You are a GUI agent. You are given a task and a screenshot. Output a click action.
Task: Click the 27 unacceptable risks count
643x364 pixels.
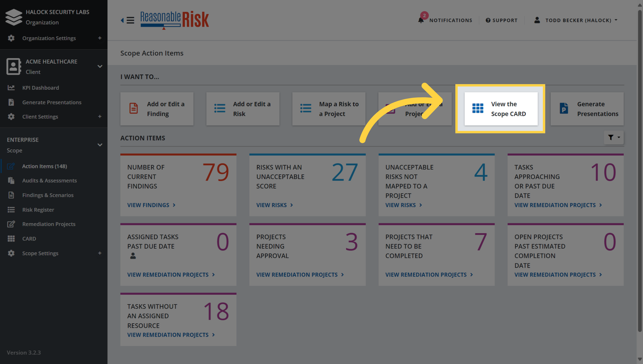(x=345, y=172)
